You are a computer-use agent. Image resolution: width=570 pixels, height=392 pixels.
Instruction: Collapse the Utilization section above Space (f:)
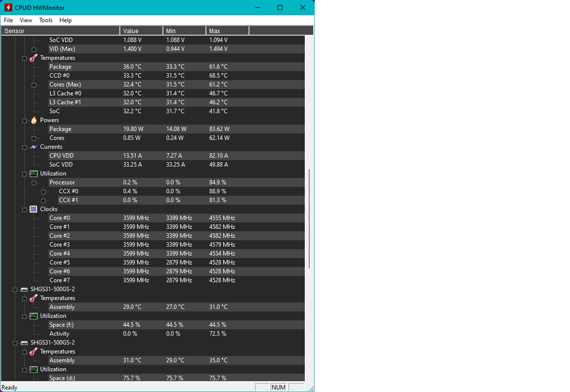24,316
